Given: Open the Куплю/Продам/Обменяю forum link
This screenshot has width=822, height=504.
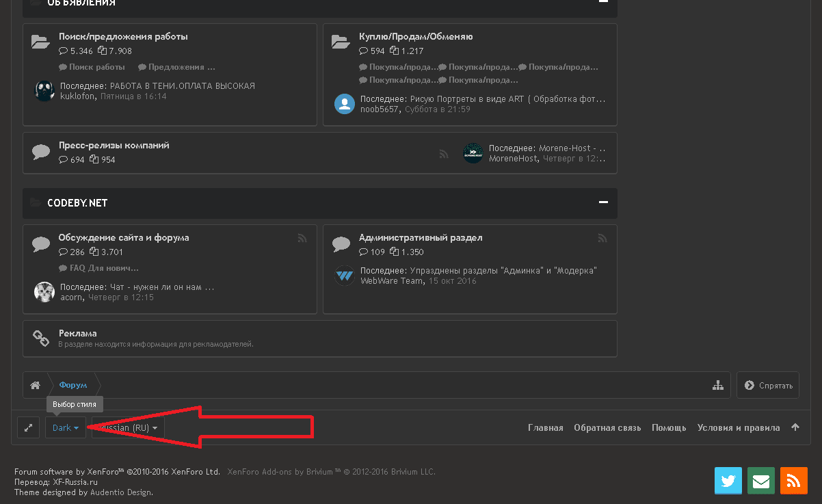Looking at the screenshot, I should (416, 36).
